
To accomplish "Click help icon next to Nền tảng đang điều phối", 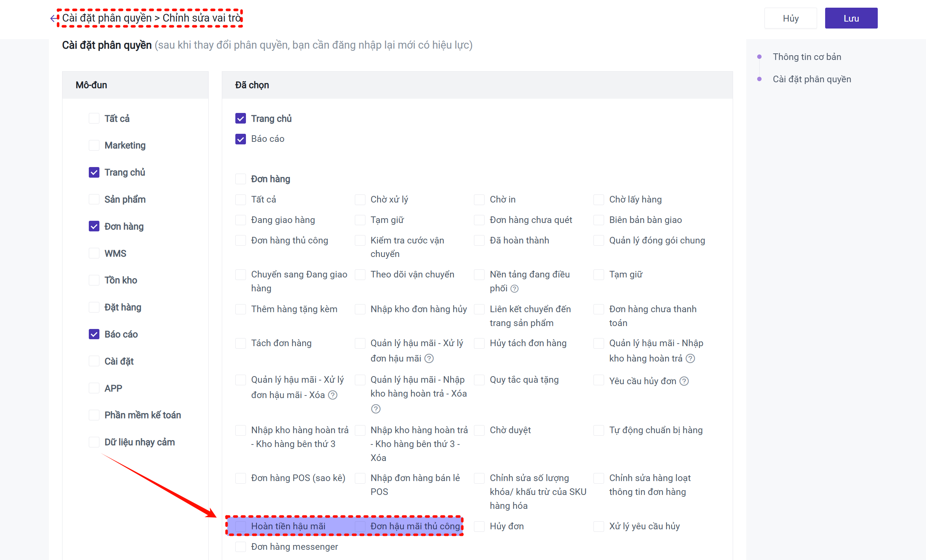I will coord(515,289).
